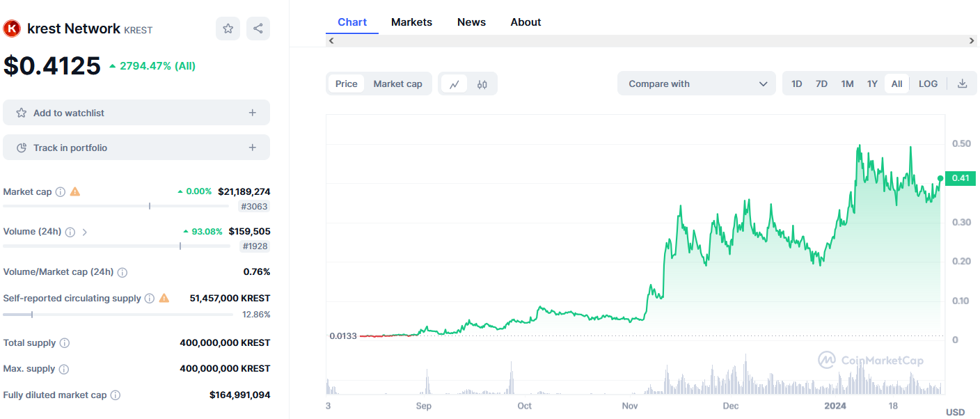Click the $159,505 volume value

(249, 231)
